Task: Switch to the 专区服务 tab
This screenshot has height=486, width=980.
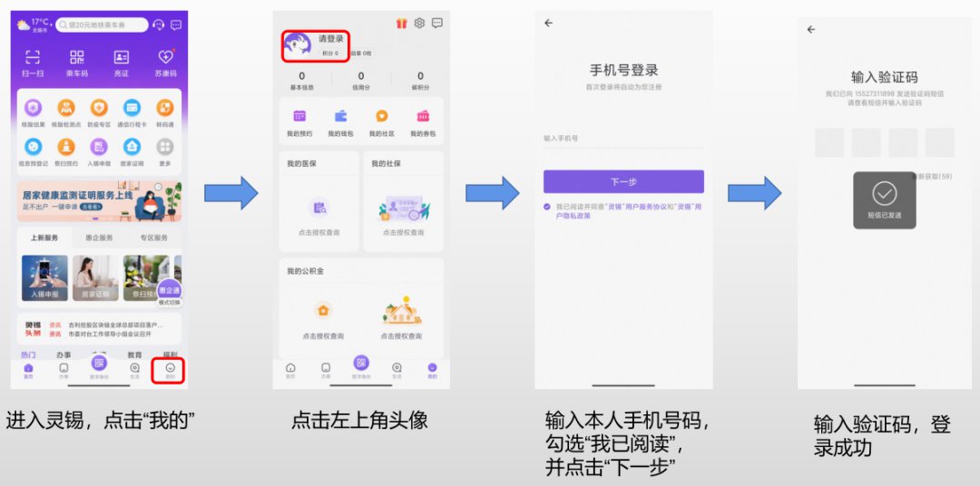Action: 153,238
